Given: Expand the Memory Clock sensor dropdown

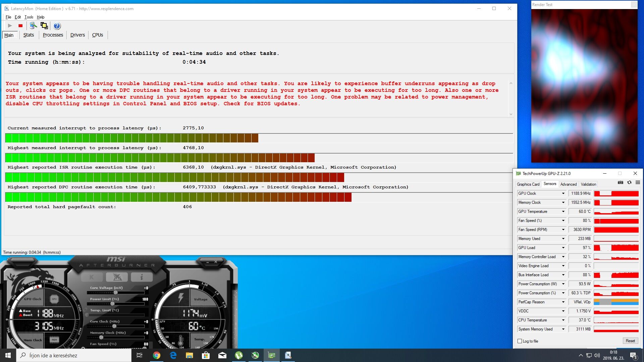Looking at the screenshot, I should (563, 202).
